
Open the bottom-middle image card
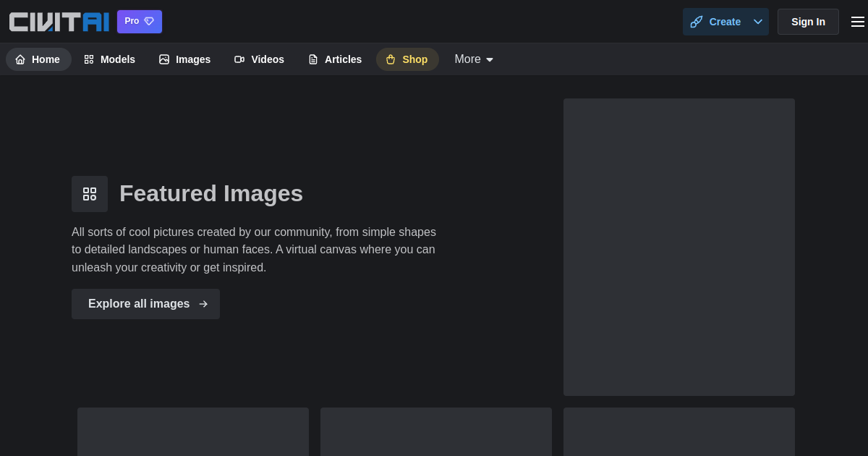pos(436,431)
